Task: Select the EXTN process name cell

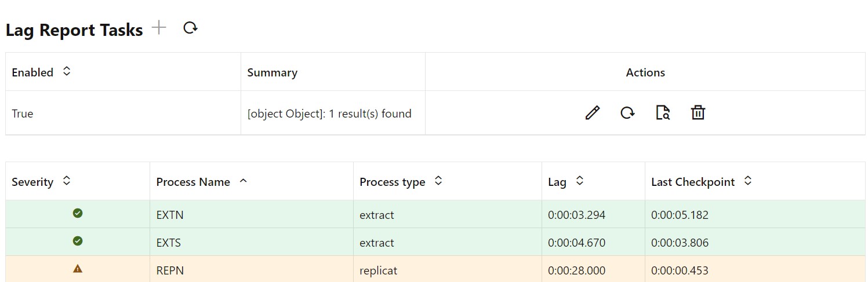Action: point(170,215)
